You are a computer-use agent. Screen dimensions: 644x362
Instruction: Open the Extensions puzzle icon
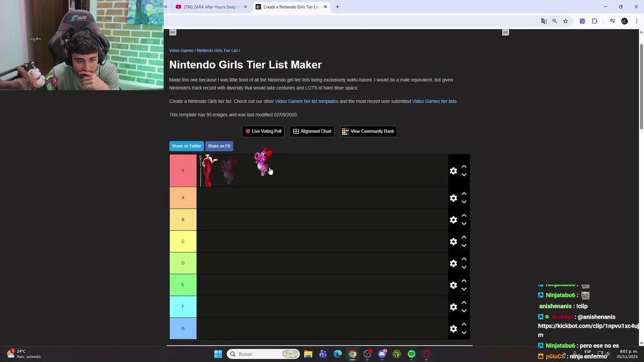click(594, 21)
